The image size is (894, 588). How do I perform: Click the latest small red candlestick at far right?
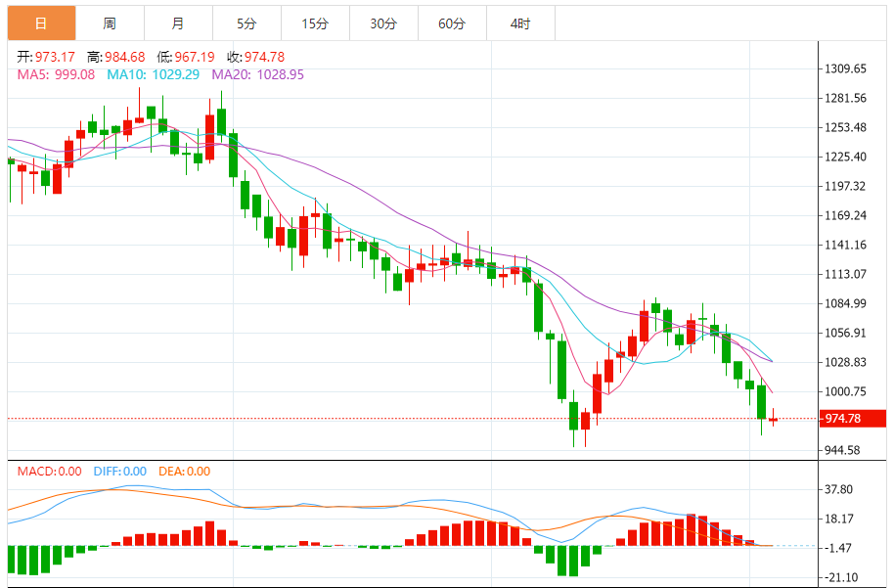tap(773, 419)
